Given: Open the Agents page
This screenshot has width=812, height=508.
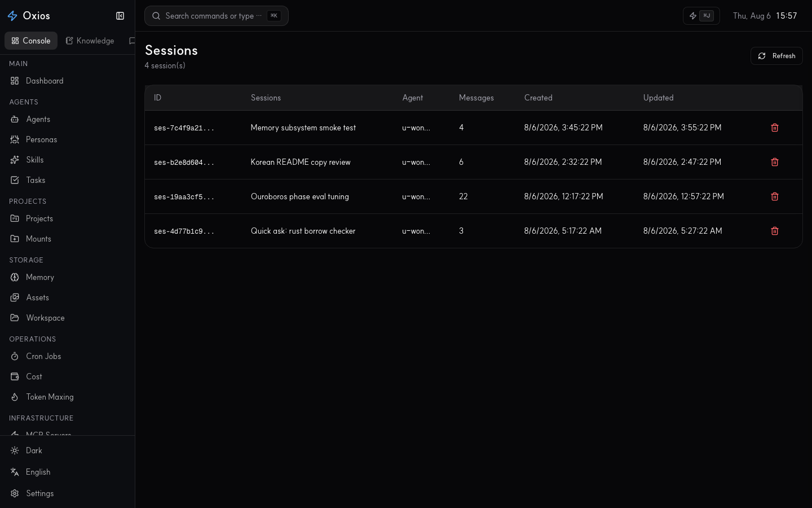Looking at the screenshot, I should [68, 119].
